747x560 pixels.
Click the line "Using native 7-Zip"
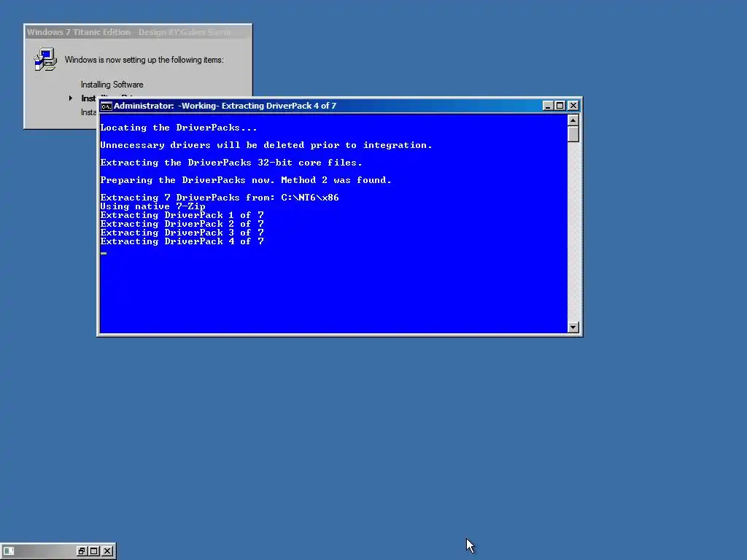coord(153,206)
